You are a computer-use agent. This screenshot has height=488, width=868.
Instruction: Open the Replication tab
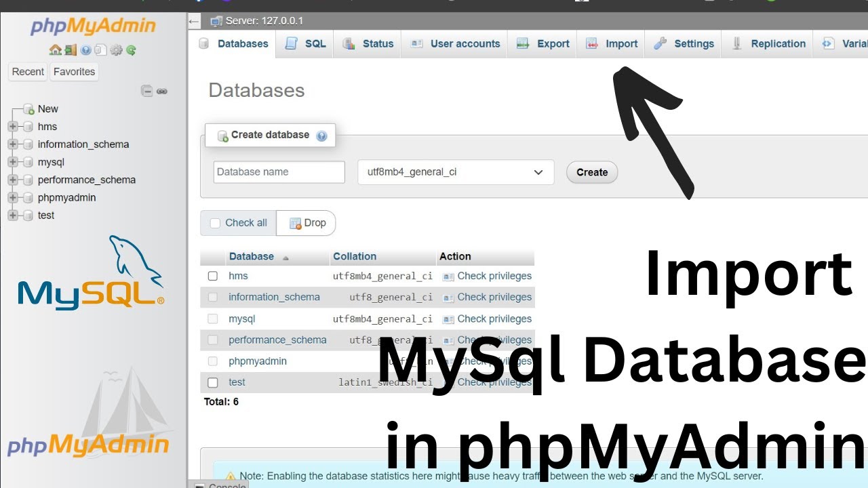[x=768, y=44]
